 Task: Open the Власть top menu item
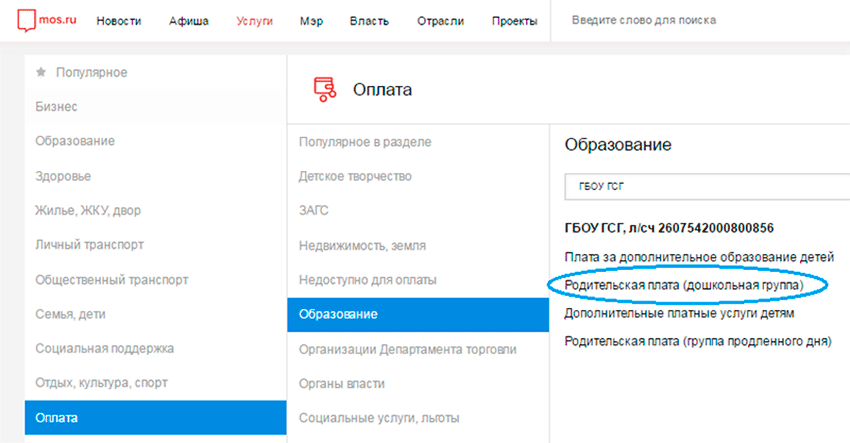tap(369, 21)
